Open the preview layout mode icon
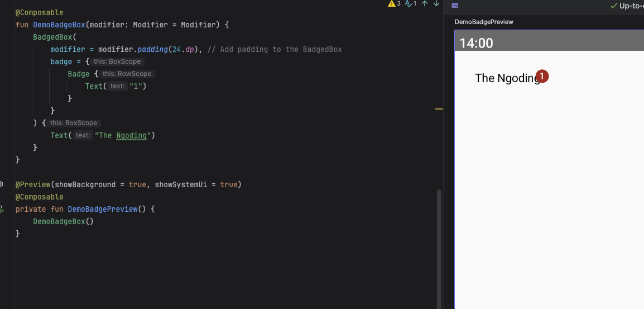This screenshot has height=309, width=644. 455,6
